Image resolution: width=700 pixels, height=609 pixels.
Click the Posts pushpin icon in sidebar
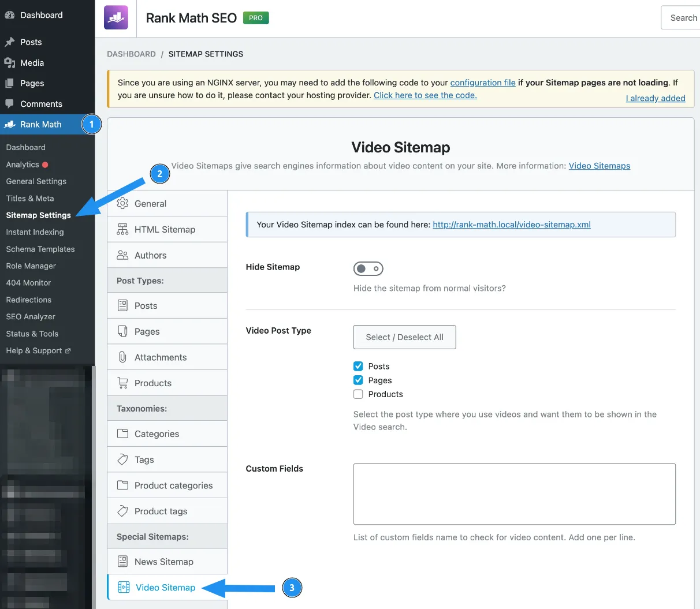point(9,42)
